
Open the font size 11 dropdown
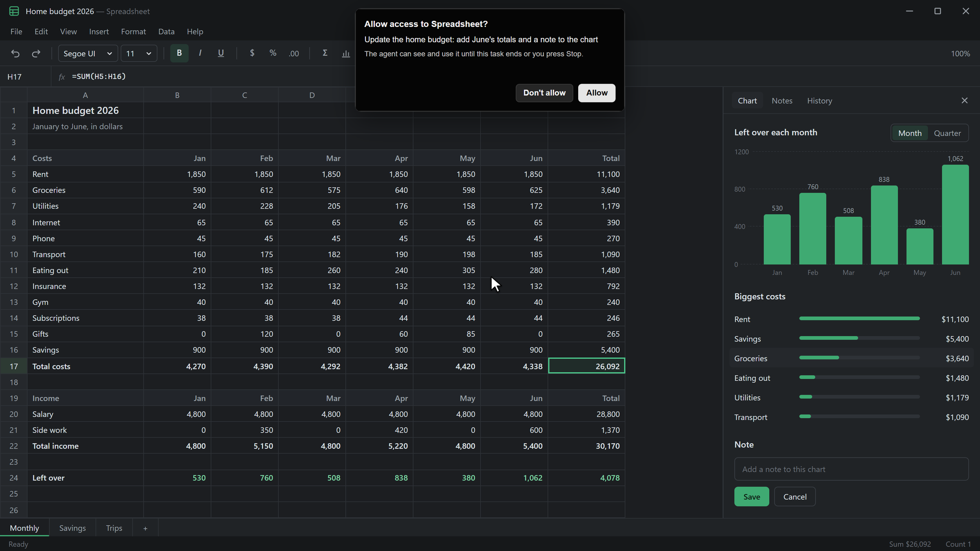(x=139, y=53)
